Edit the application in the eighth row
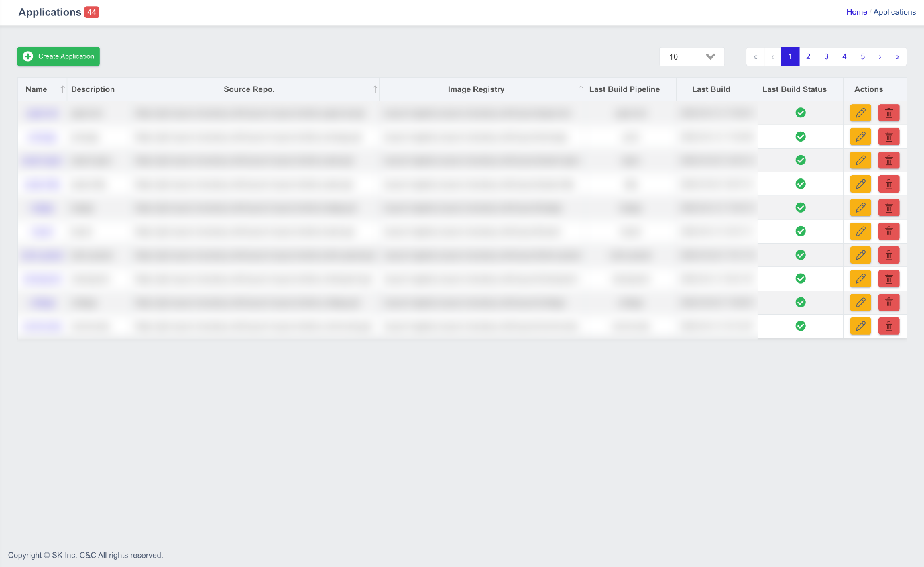Screen dimensions: 924x567 [860, 278]
